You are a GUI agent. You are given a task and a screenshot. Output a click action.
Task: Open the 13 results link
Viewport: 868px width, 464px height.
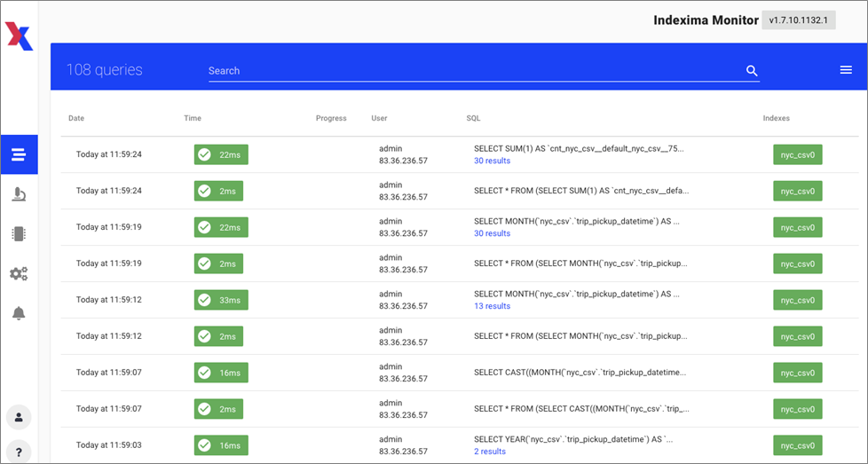pos(492,306)
